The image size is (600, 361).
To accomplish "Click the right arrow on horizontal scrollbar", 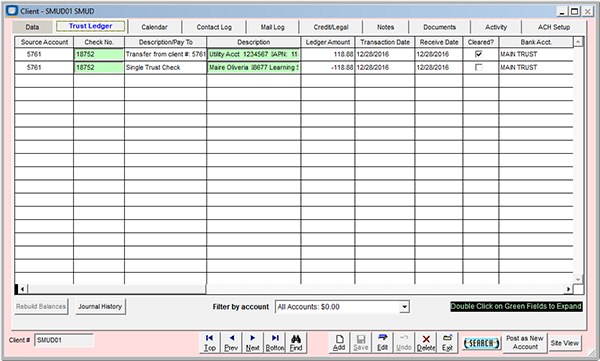I will (568, 289).
